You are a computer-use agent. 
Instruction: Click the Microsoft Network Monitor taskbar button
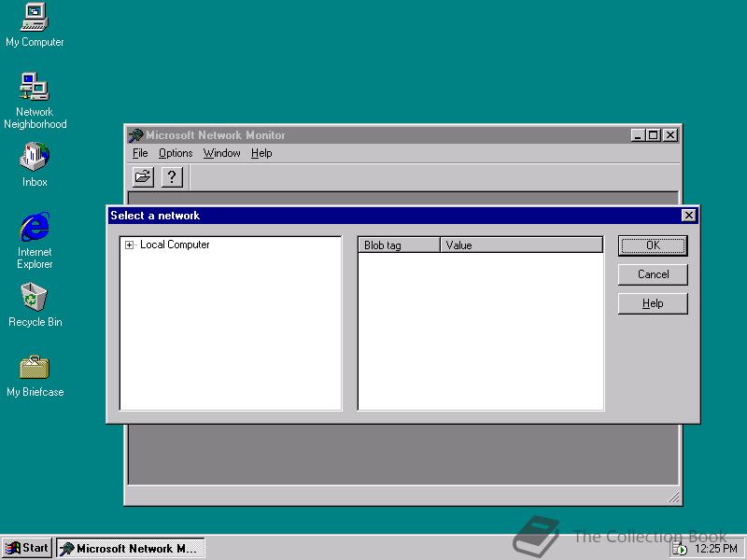click(x=131, y=548)
